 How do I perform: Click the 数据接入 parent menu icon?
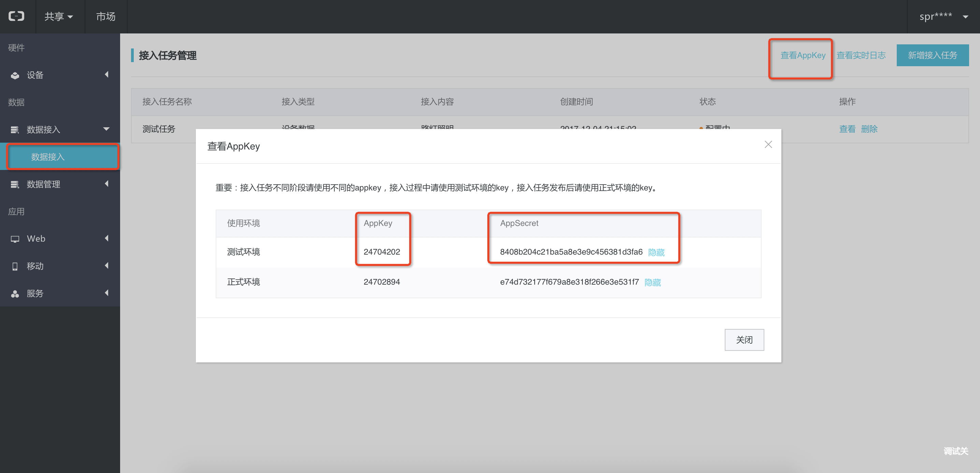pyautogui.click(x=15, y=130)
